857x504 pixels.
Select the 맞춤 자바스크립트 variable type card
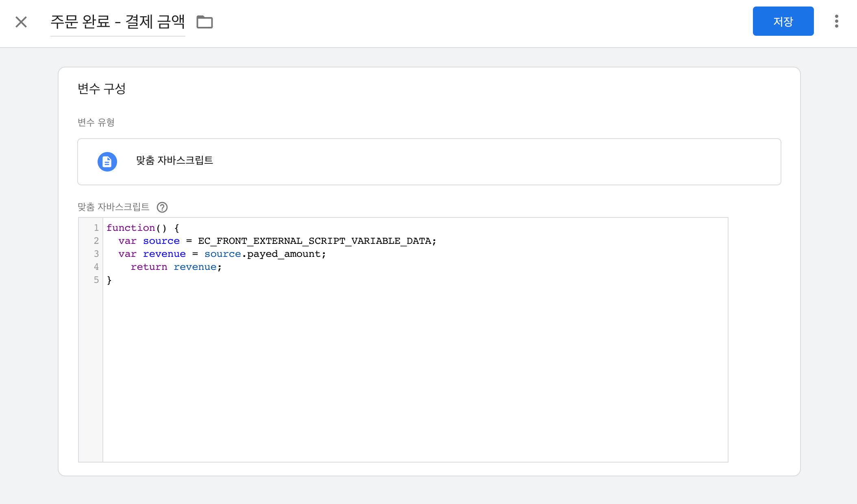click(x=429, y=162)
